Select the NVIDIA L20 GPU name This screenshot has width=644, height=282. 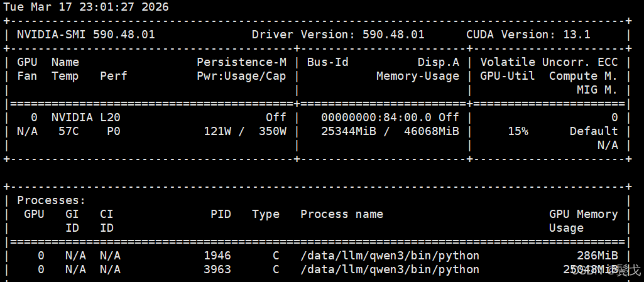pos(86,118)
